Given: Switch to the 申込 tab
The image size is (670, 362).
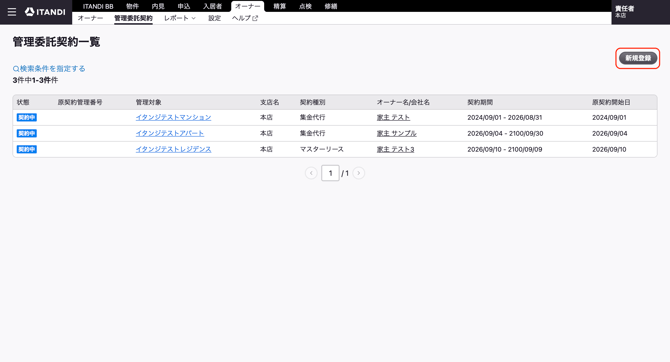Looking at the screenshot, I should coord(184,6).
